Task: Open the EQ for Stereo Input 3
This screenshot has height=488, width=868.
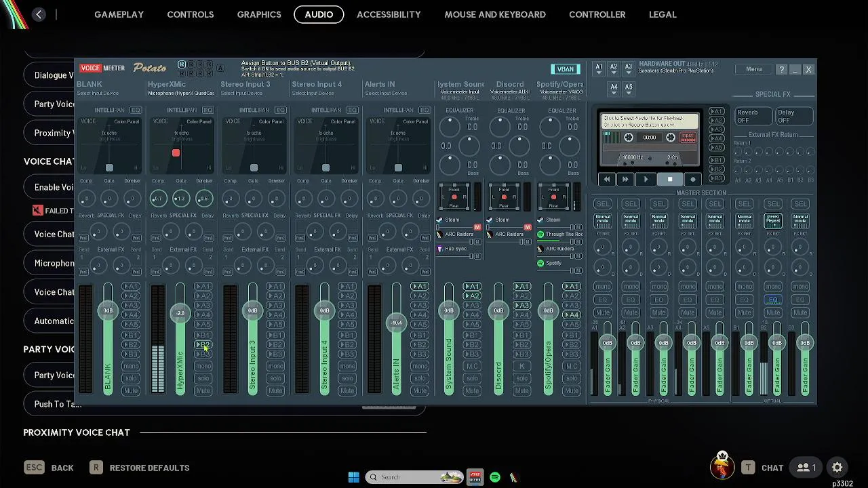Action: tap(280, 110)
